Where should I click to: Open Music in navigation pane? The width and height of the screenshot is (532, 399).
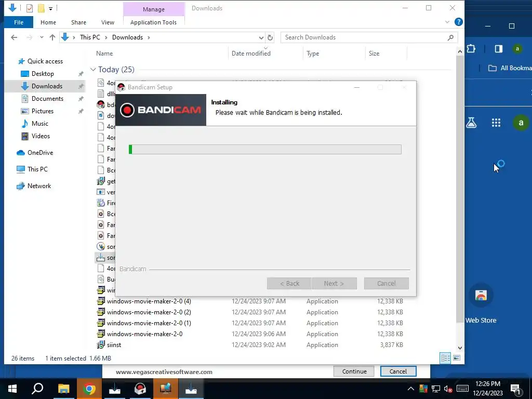(39, 124)
